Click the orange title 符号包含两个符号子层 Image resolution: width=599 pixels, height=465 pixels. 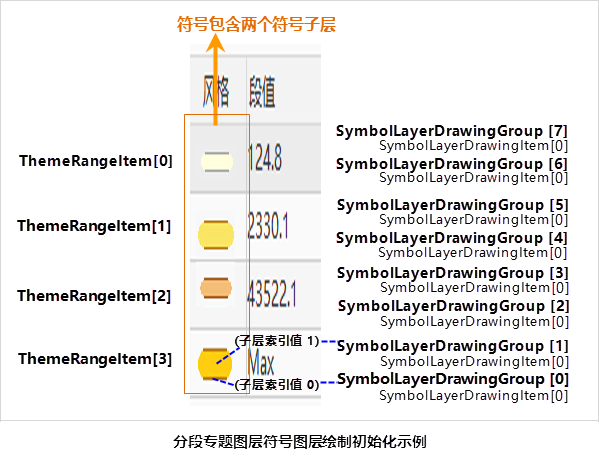click(x=256, y=24)
